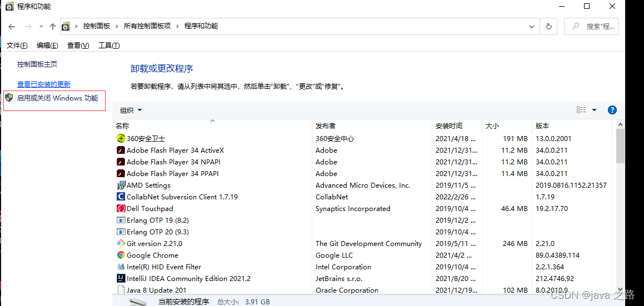Open the help question mark icon
This screenshot has height=306, width=644.
[612, 109]
